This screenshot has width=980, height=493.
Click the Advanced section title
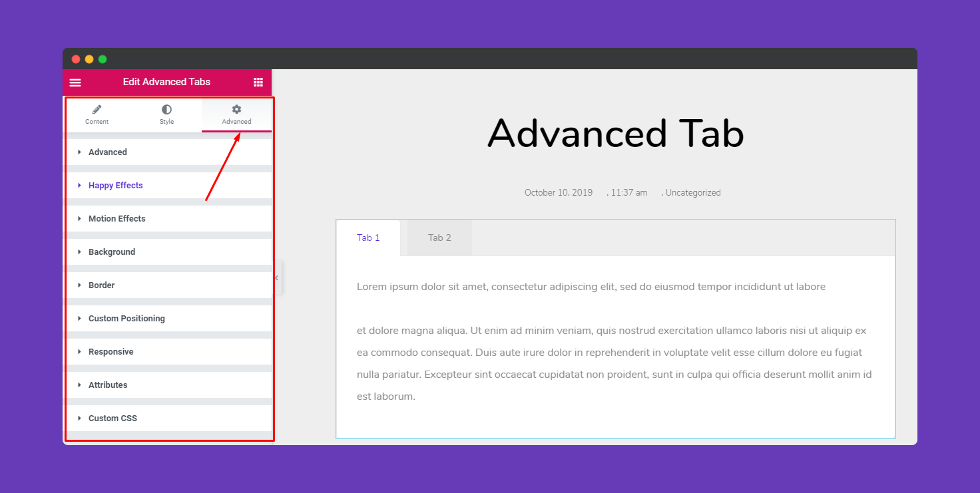(x=108, y=152)
